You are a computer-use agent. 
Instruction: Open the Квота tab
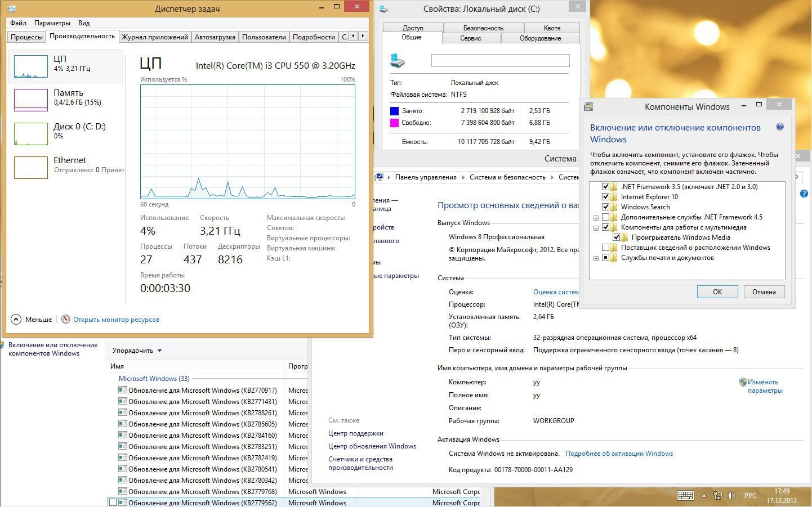(552, 28)
